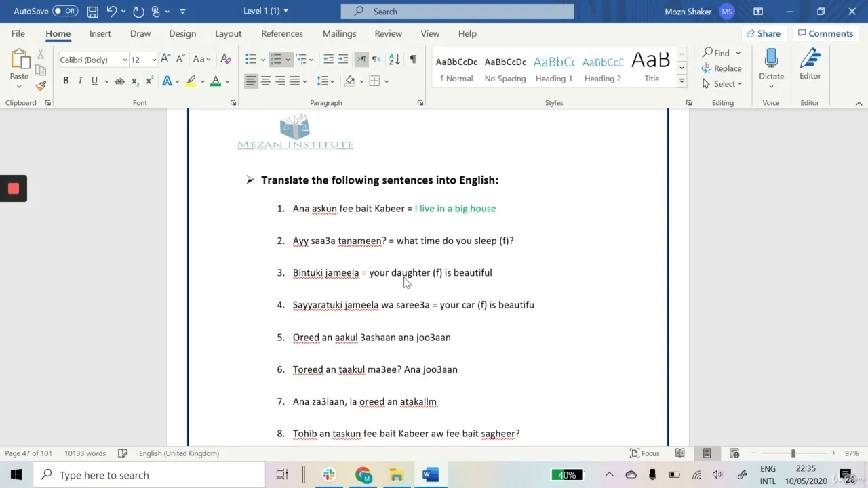868x488 pixels.
Task: Click the Save icon in title bar
Action: (93, 12)
